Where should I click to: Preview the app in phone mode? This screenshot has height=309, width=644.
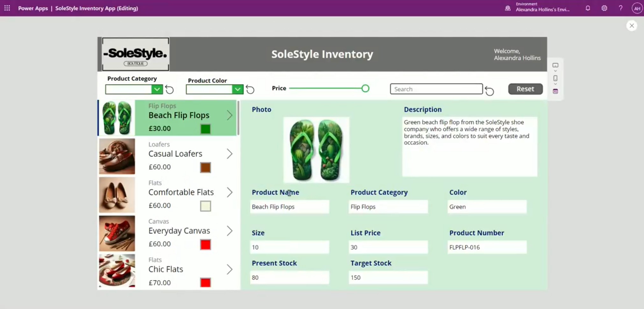click(x=555, y=78)
